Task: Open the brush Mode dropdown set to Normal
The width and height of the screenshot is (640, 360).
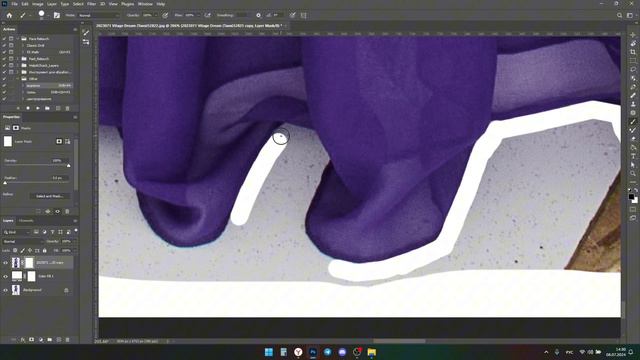Action: 98,16
